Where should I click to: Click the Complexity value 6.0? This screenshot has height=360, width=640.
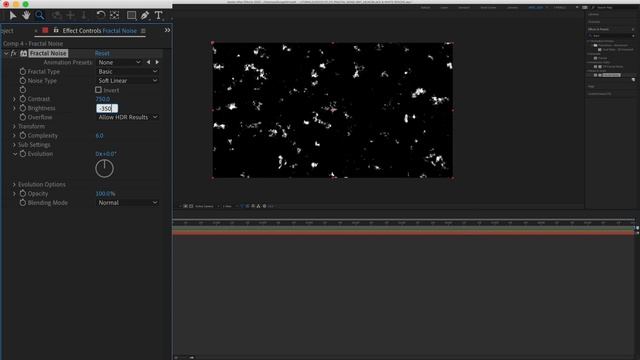[x=100, y=136]
